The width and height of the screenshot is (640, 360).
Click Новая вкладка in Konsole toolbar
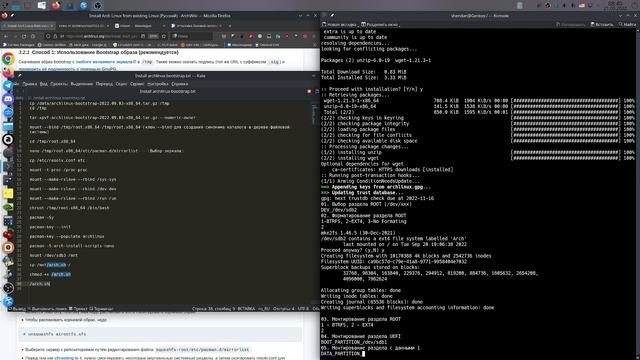pos(339,24)
